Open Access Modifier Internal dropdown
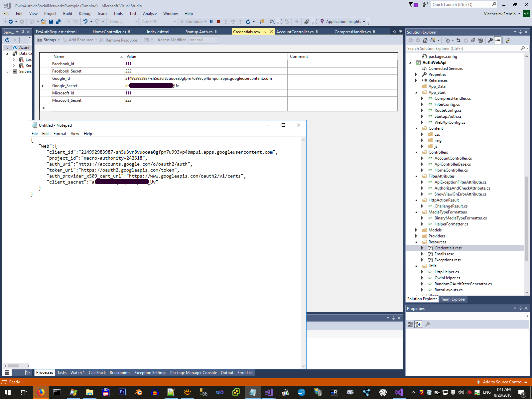This screenshot has height=399, width=532. point(203,40)
